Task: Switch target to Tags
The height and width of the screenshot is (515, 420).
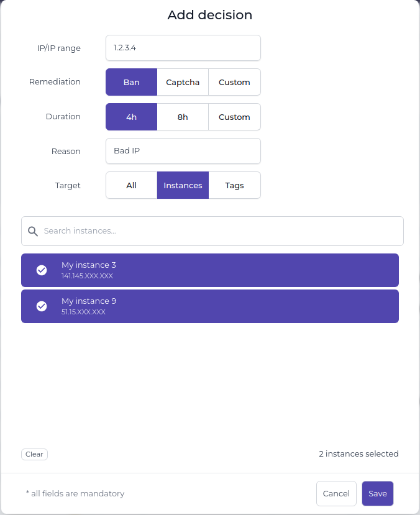Action: tap(234, 185)
